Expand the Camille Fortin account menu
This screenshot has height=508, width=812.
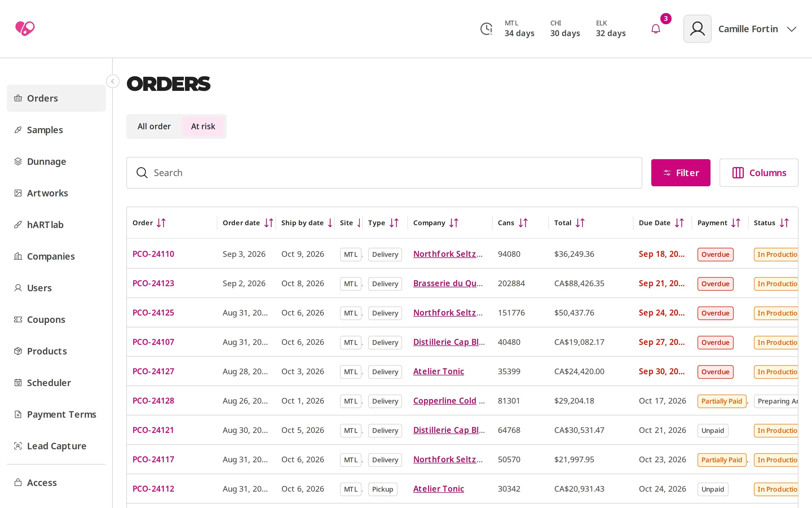tap(792, 29)
